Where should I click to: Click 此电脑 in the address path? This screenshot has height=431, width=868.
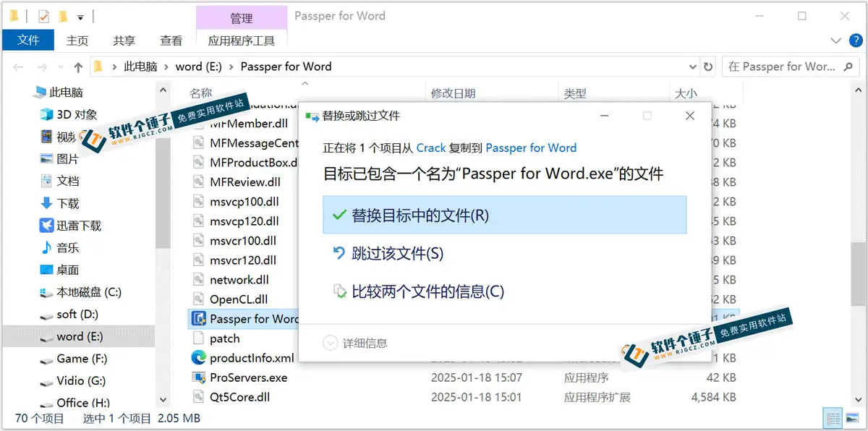[x=140, y=67]
